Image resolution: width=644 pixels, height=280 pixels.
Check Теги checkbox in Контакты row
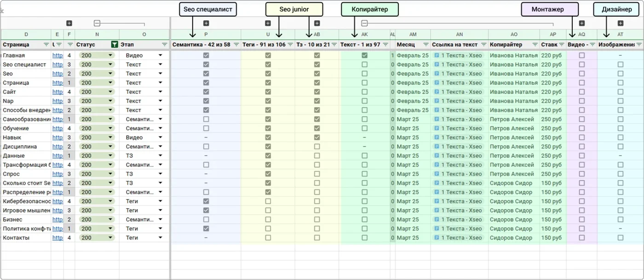(268, 238)
